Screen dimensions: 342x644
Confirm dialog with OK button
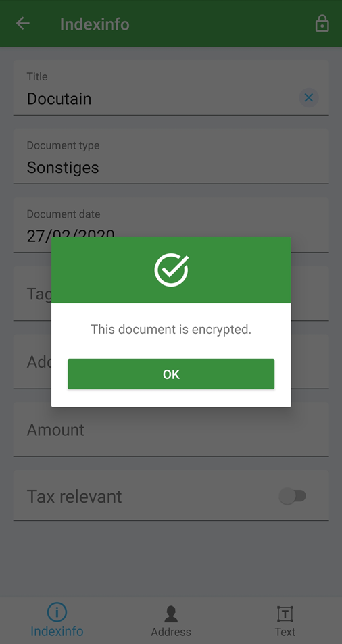coord(171,374)
